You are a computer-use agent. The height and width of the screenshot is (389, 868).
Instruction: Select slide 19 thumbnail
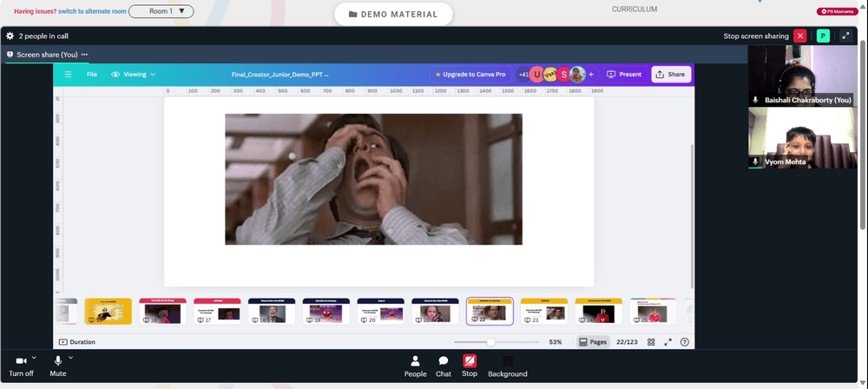coord(326,311)
